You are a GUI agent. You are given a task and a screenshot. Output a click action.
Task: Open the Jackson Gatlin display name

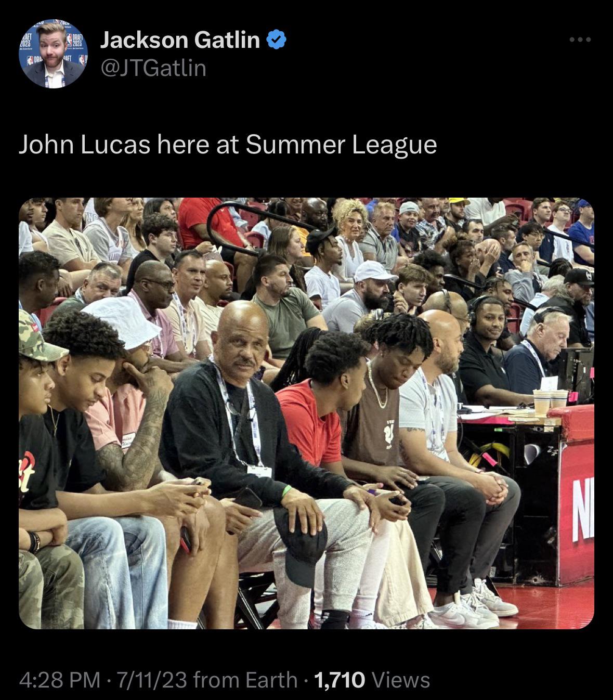coord(180,40)
